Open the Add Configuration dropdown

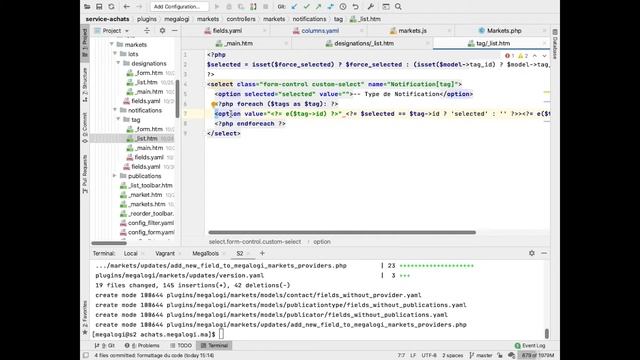coord(179,7)
